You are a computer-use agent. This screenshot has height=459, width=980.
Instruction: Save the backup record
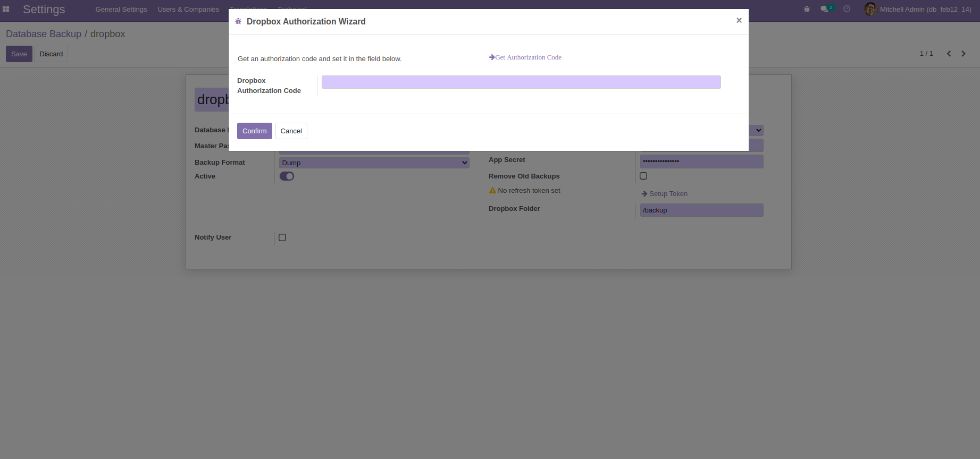pos(19,54)
